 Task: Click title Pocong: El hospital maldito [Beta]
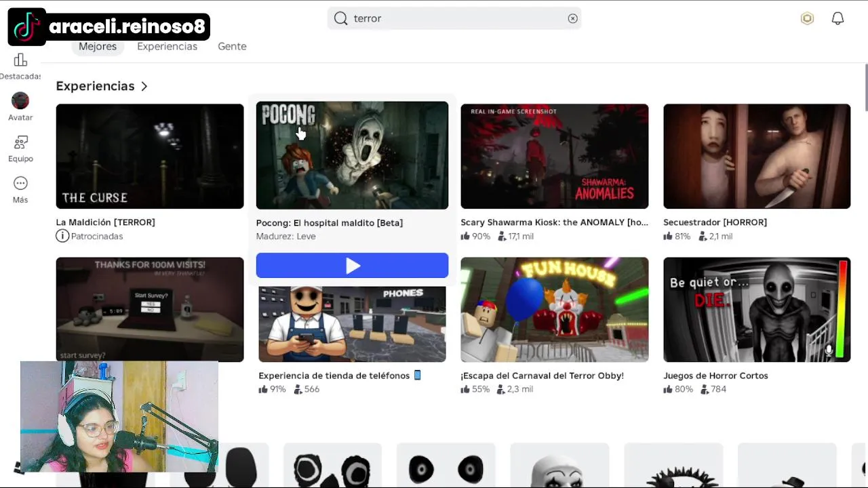(x=329, y=223)
